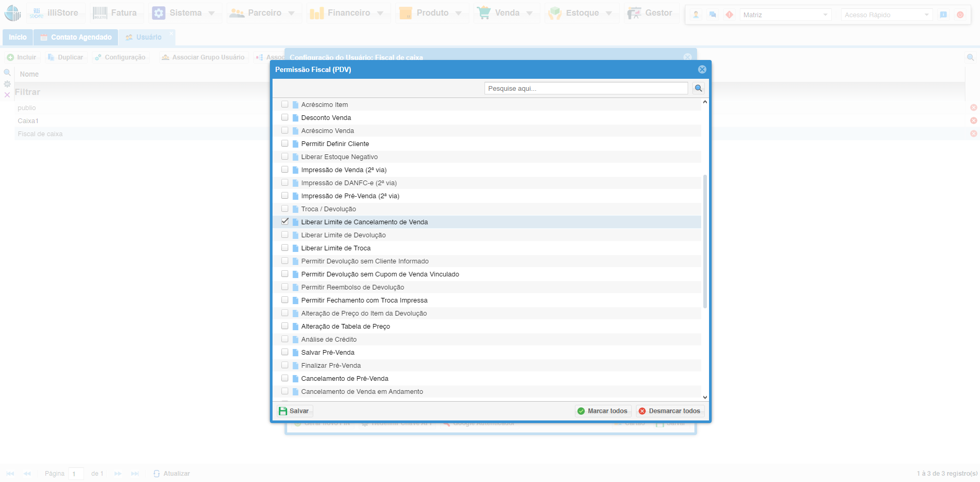Viewport: 980px width, 482px height.
Task: Focus the Pesquise aqui search field
Action: click(x=585, y=88)
